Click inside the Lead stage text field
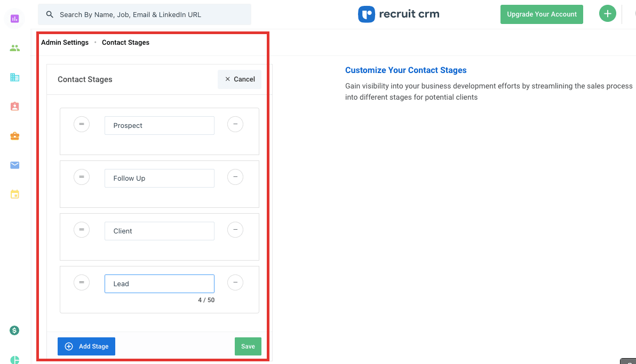Viewport: 636px width, 364px height. pyautogui.click(x=159, y=284)
